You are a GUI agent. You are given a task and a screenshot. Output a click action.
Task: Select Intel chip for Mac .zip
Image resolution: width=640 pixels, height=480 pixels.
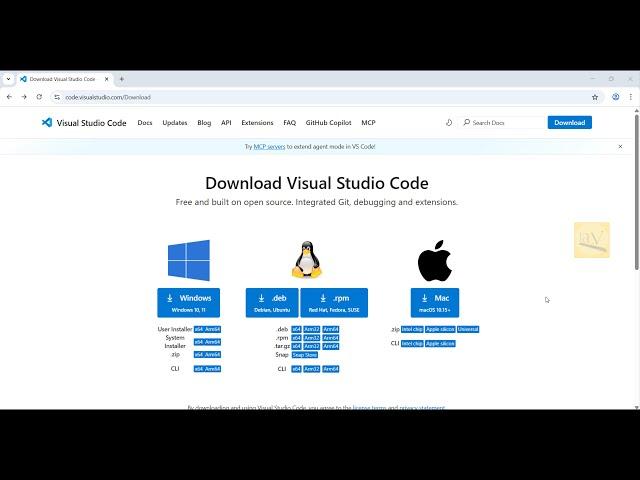[412, 329]
